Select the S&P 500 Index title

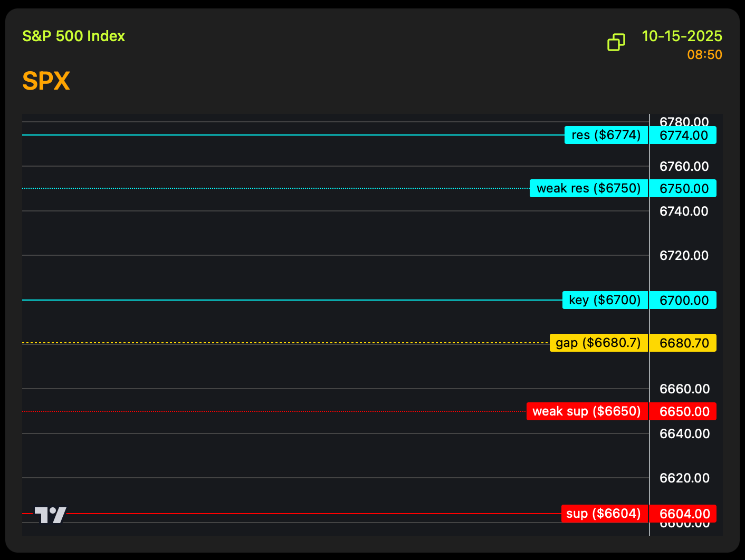point(73,36)
